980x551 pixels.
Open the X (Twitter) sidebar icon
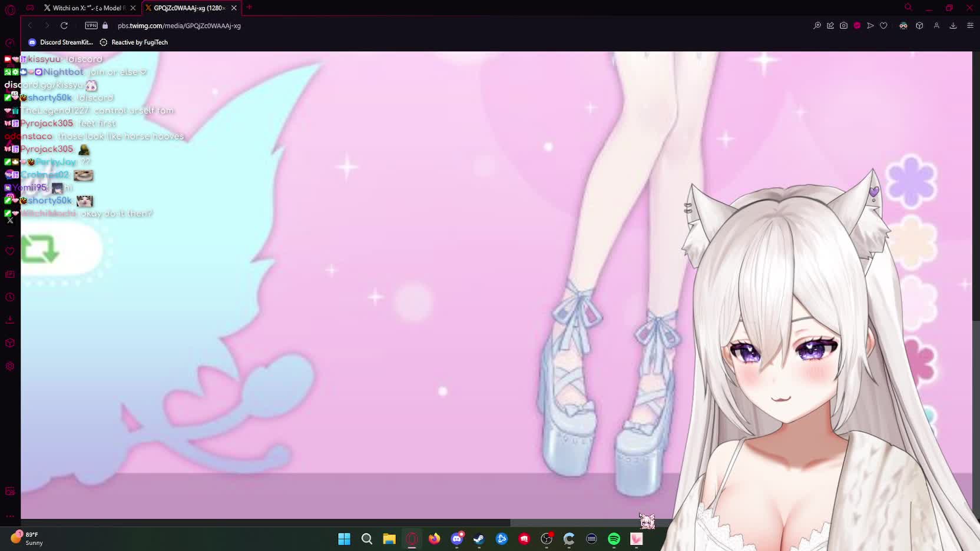(x=10, y=220)
